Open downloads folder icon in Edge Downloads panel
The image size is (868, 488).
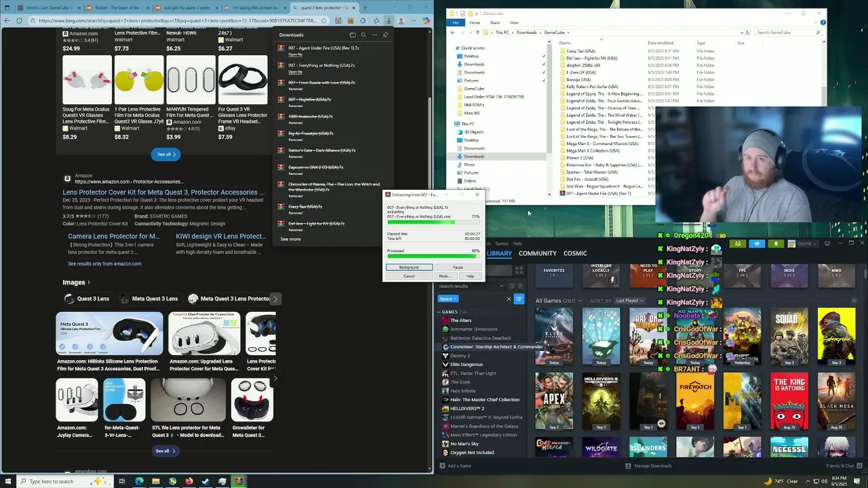point(353,35)
